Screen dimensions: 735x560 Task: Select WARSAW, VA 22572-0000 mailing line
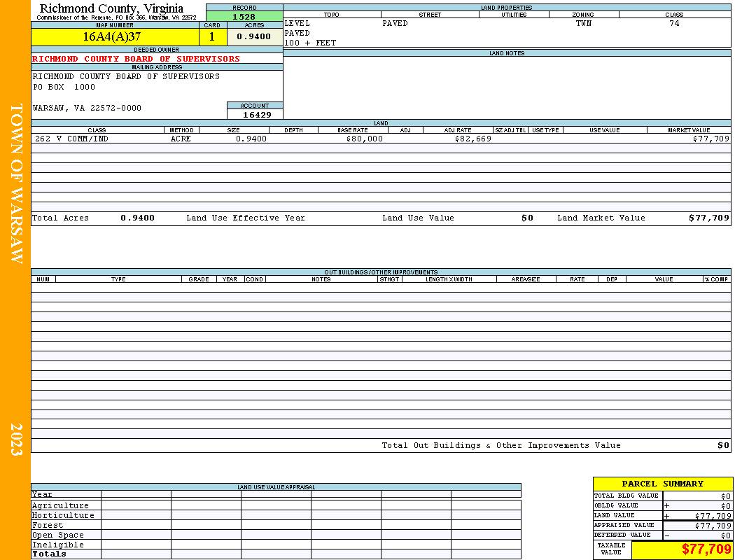click(87, 108)
